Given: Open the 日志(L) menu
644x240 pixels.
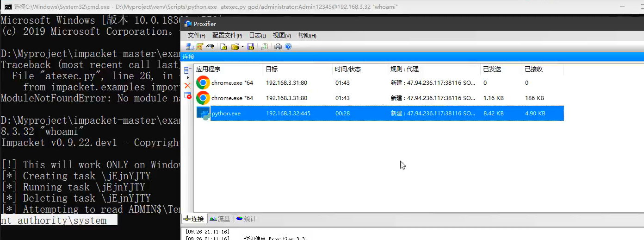Looking at the screenshot, I should (257, 36).
